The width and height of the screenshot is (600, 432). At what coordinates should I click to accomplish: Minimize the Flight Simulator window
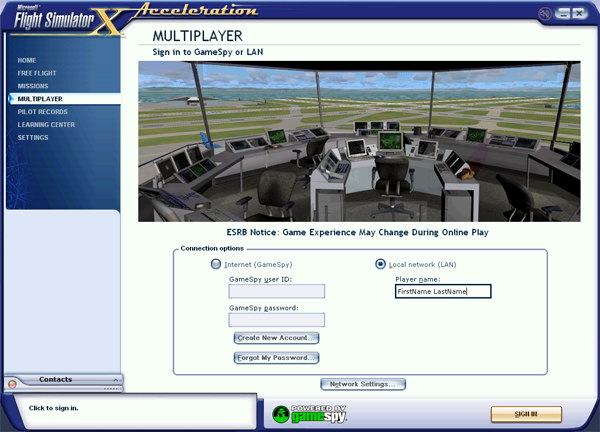coord(562,14)
